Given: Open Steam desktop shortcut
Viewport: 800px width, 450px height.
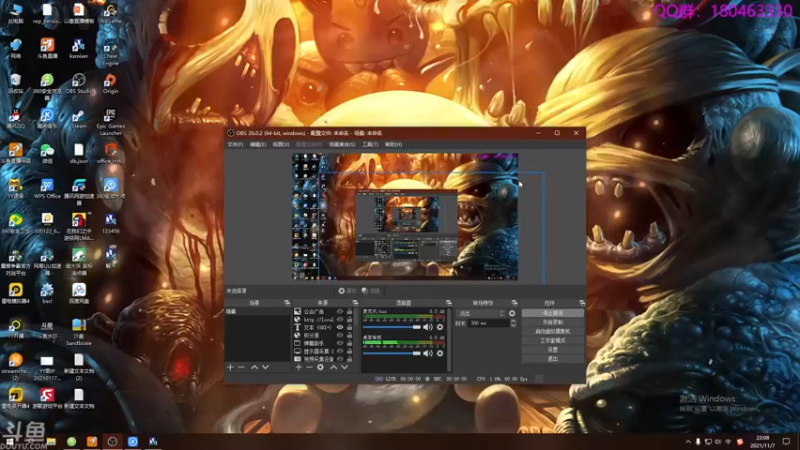Looking at the screenshot, I should click(x=79, y=119).
